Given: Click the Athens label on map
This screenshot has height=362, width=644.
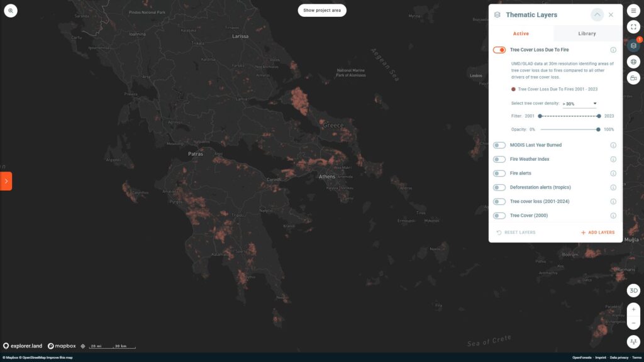Looking at the screenshot, I should (x=327, y=177).
